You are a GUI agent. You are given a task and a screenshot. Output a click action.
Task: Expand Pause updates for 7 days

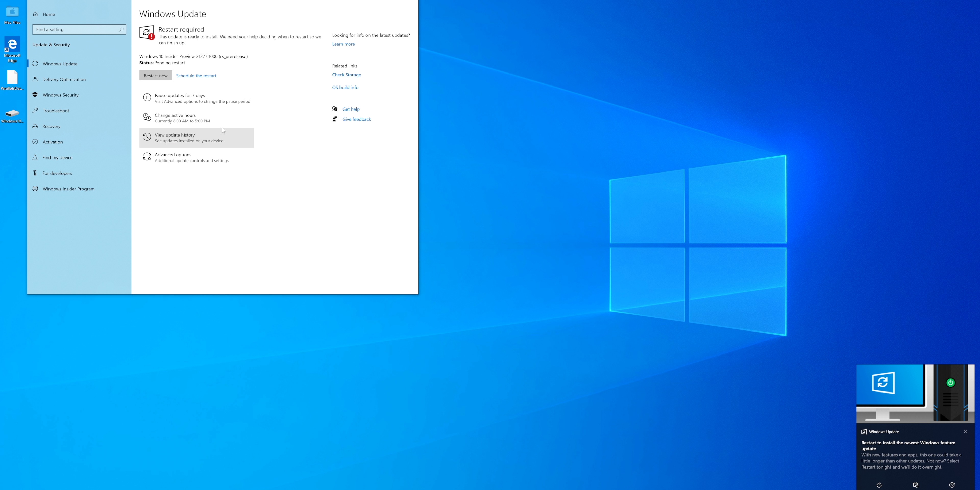[196, 98]
